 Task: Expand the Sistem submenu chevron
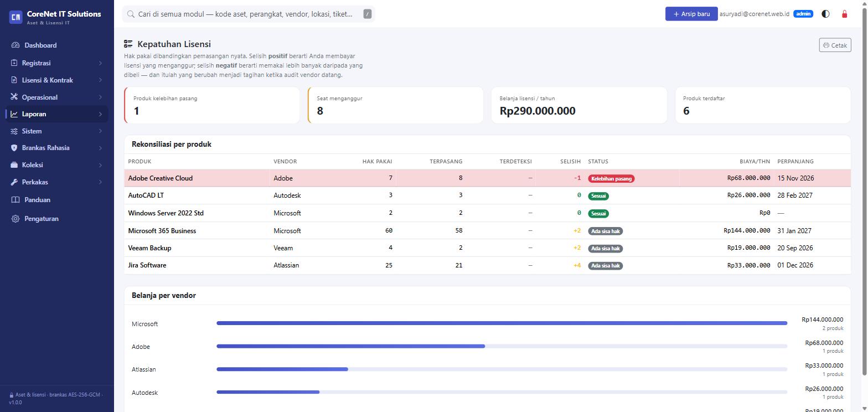coord(100,131)
